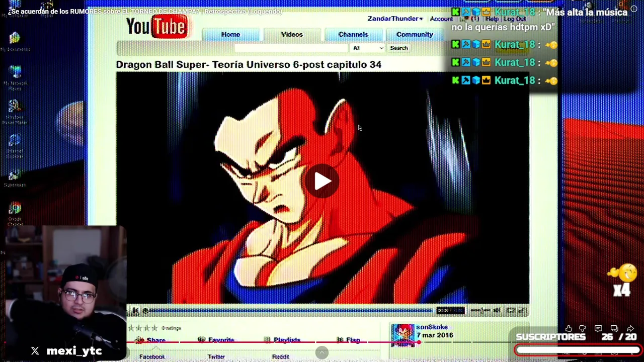Open the All search category dropdown
Viewport: 644px width, 362px height.
(x=368, y=48)
